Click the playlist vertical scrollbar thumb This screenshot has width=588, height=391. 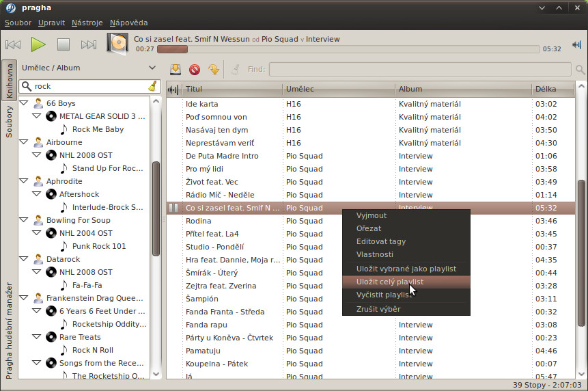click(582, 253)
